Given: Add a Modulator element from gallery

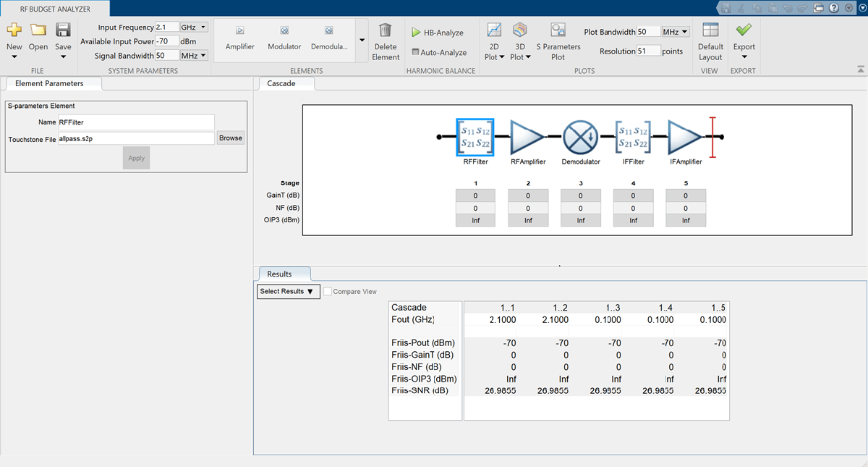Looking at the screenshot, I should point(284,37).
